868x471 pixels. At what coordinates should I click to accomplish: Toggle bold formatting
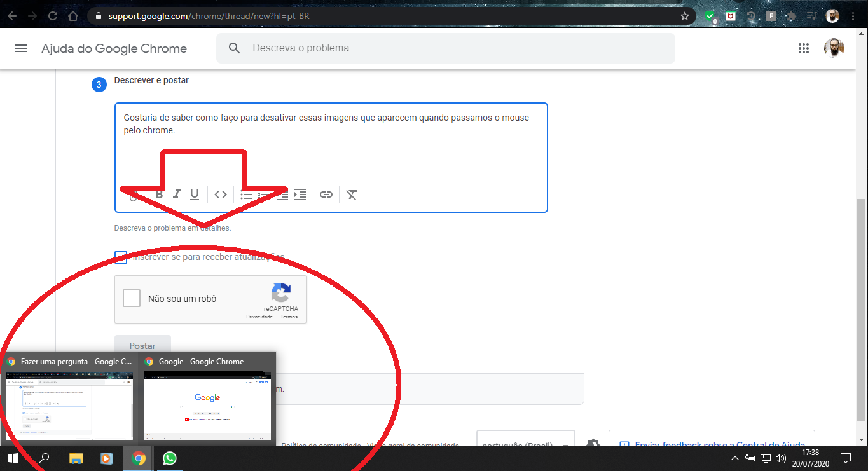click(159, 195)
